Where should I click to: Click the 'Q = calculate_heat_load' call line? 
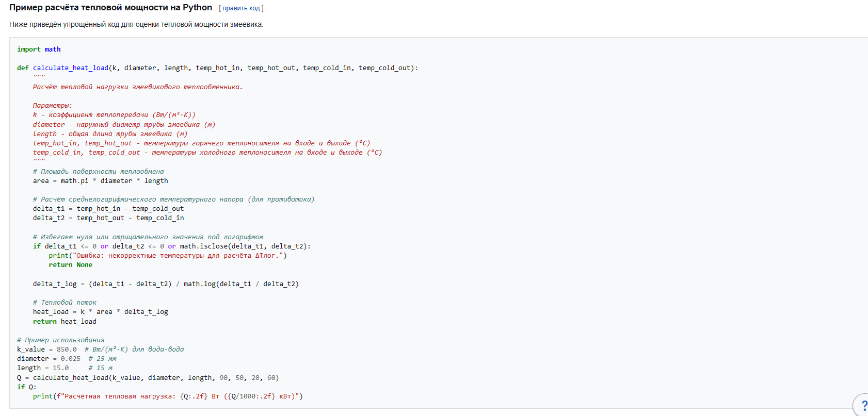(x=148, y=378)
